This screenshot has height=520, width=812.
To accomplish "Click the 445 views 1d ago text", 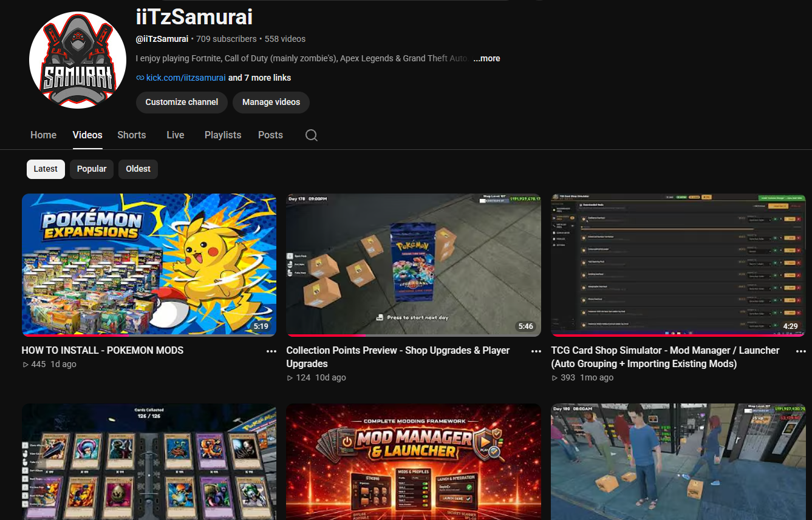I will click(x=49, y=364).
